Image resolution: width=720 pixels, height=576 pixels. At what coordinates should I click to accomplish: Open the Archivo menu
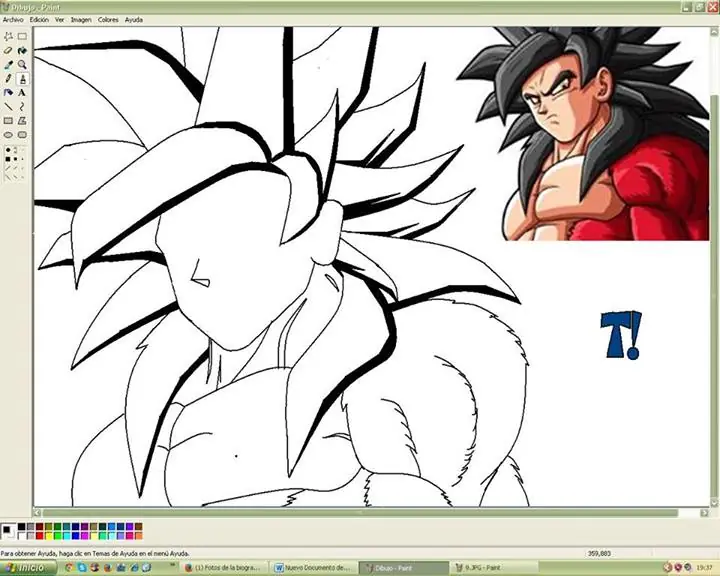coord(13,20)
